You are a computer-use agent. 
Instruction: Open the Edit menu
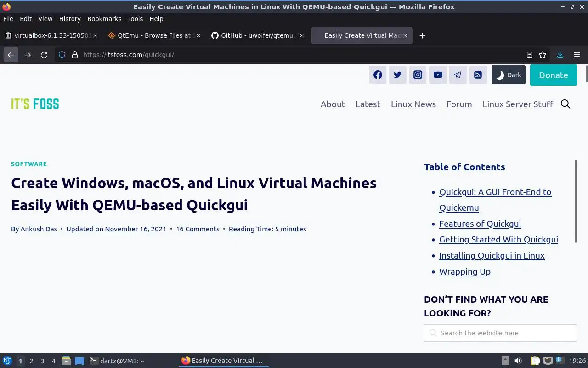26,19
